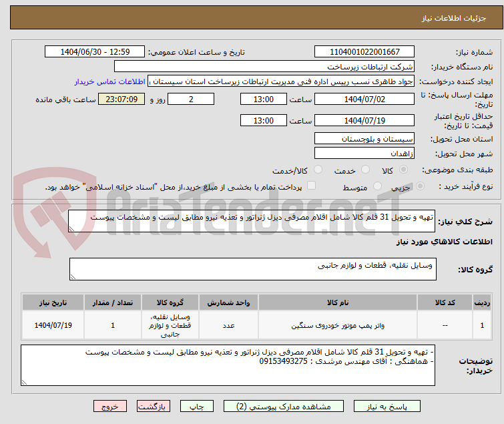Click the سیستان و بلوچستان province field
Screen dimensions: 504x424
click(x=364, y=138)
